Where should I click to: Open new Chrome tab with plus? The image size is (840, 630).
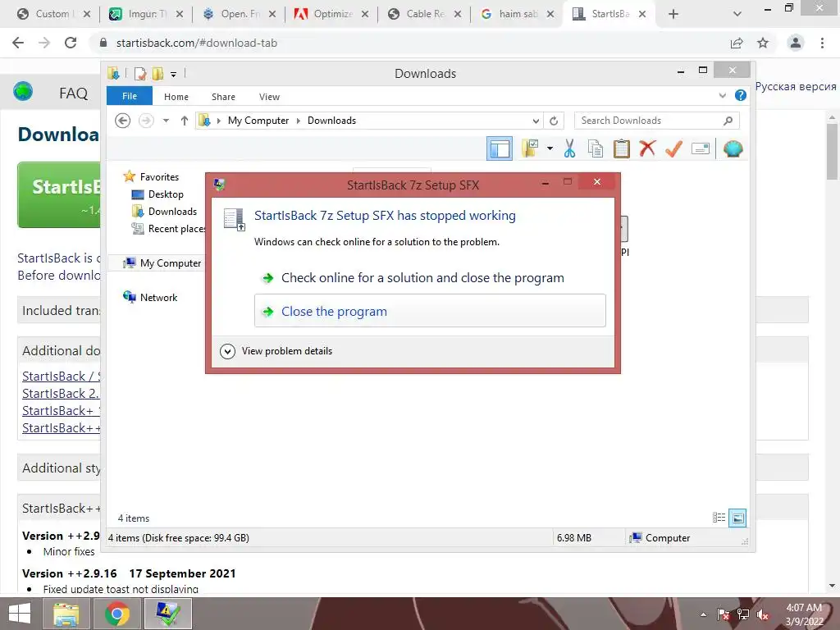coord(673,14)
